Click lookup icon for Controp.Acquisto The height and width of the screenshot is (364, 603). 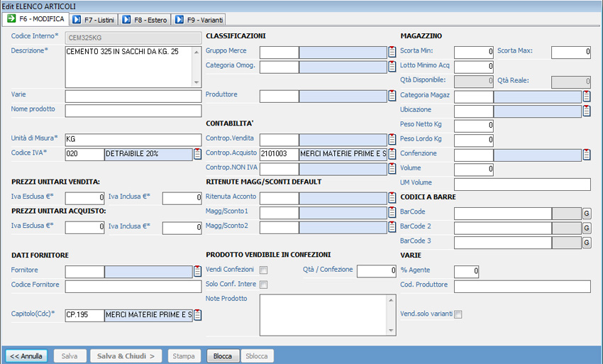(x=392, y=154)
